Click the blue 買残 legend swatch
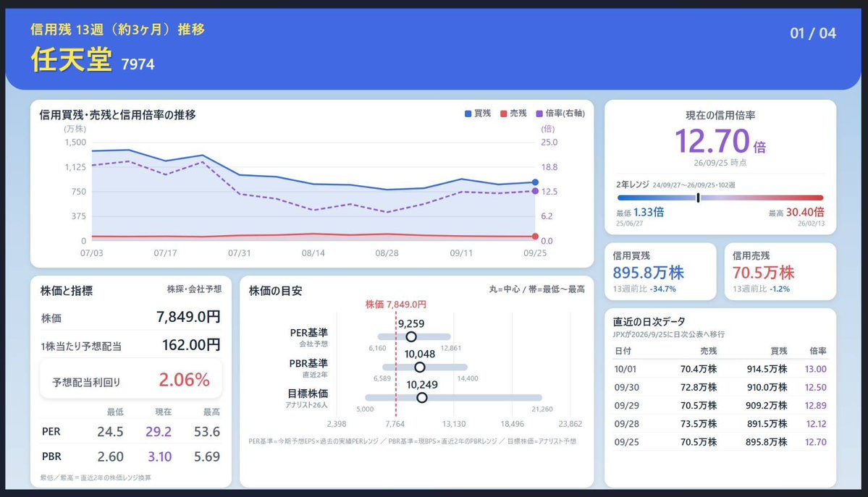Viewport: 868px width, 497px height. point(468,114)
